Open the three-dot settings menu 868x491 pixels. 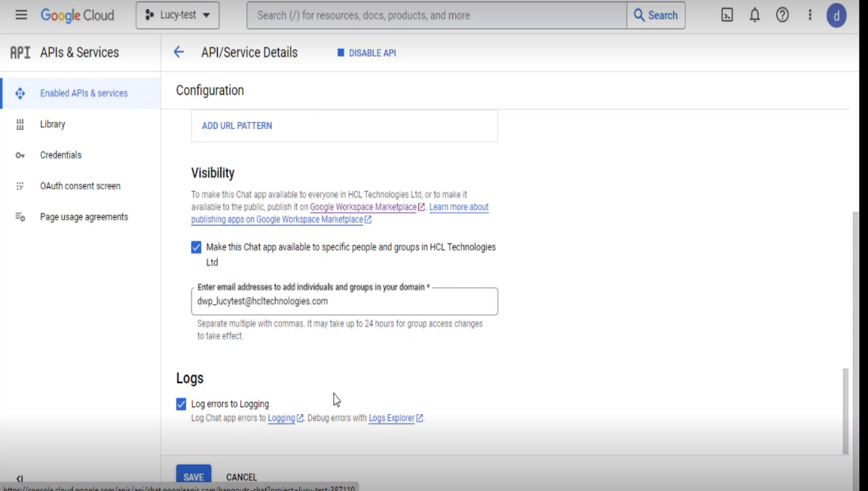(x=810, y=15)
